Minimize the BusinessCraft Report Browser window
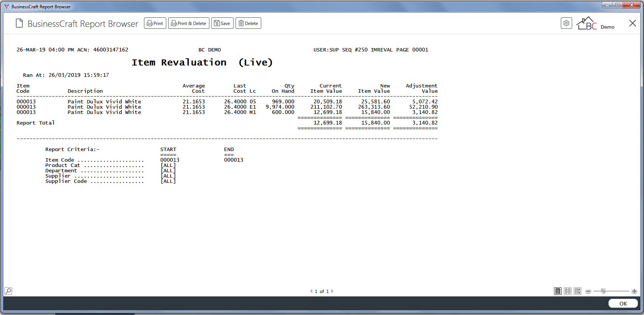 coord(608,5)
